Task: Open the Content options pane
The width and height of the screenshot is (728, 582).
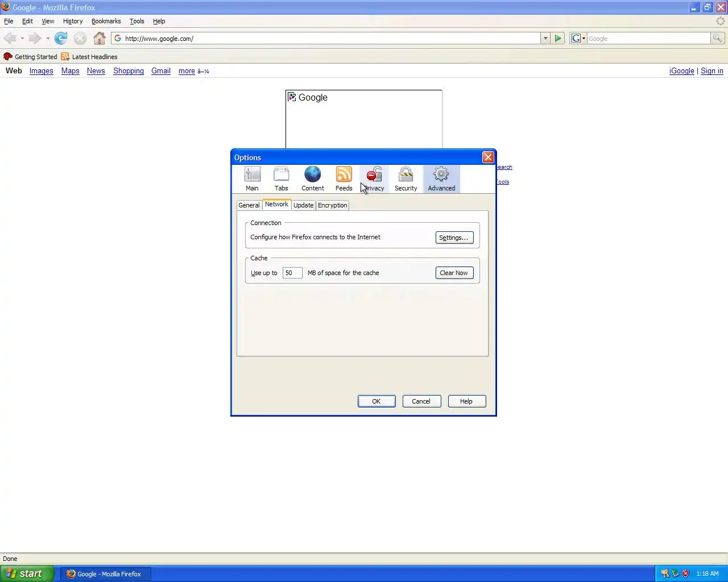Action: click(x=313, y=179)
